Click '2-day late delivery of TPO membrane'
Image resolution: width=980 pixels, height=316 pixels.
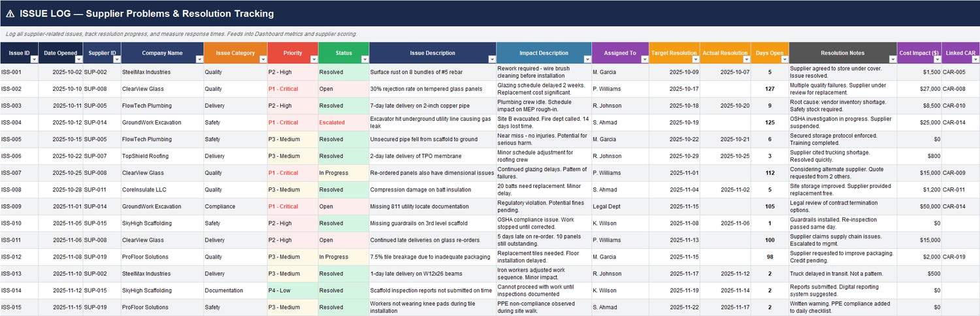coord(433,156)
